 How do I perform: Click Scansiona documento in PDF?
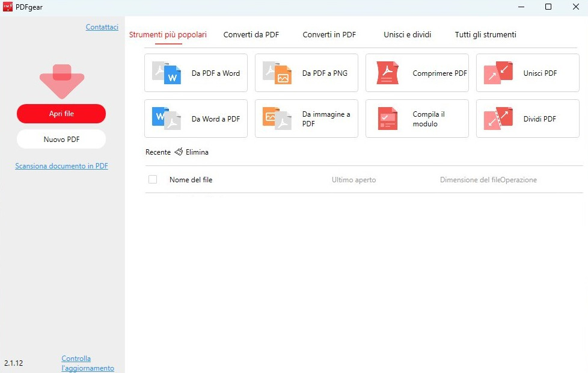pyautogui.click(x=61, y=165)
